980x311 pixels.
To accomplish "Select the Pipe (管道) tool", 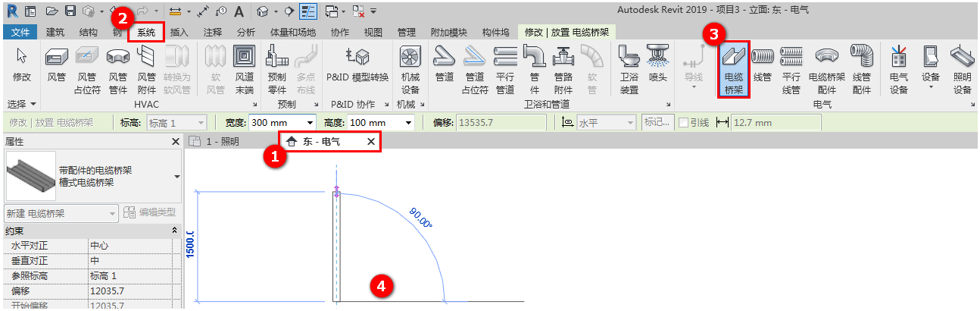I will point(445,64).
